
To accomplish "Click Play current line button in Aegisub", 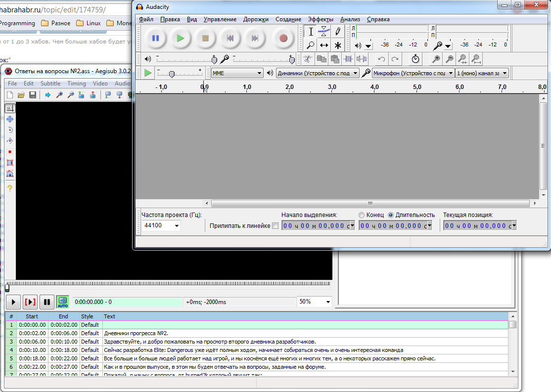I will 30,302.
